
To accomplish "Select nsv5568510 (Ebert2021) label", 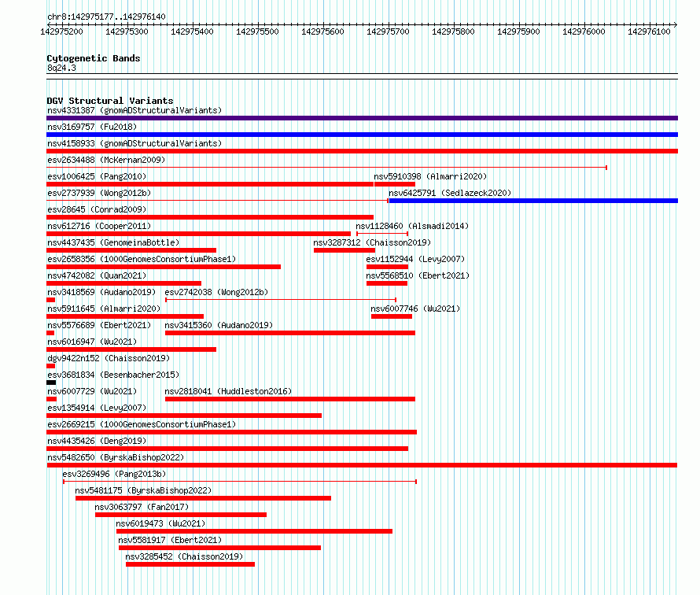I will click(x=418, y=275).
